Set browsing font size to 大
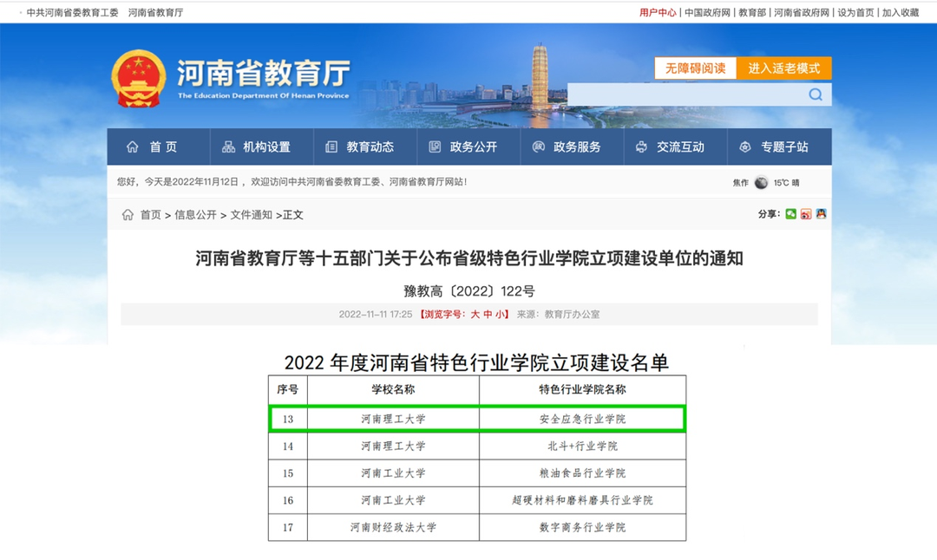This screenshot has width=937, height=560. [475, 315]
